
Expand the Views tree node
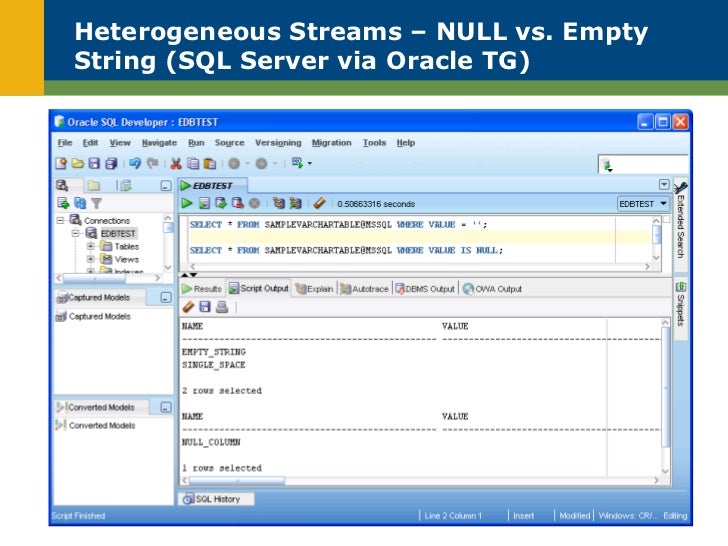pos(91,259)
